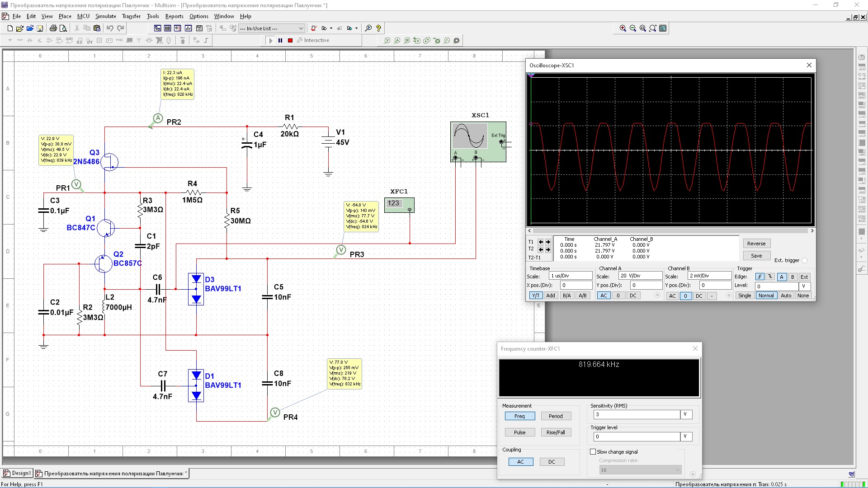Click the Print toolbar icon
Screen dimensions: 868x488
pyautogui.click(x=53, y=28)
